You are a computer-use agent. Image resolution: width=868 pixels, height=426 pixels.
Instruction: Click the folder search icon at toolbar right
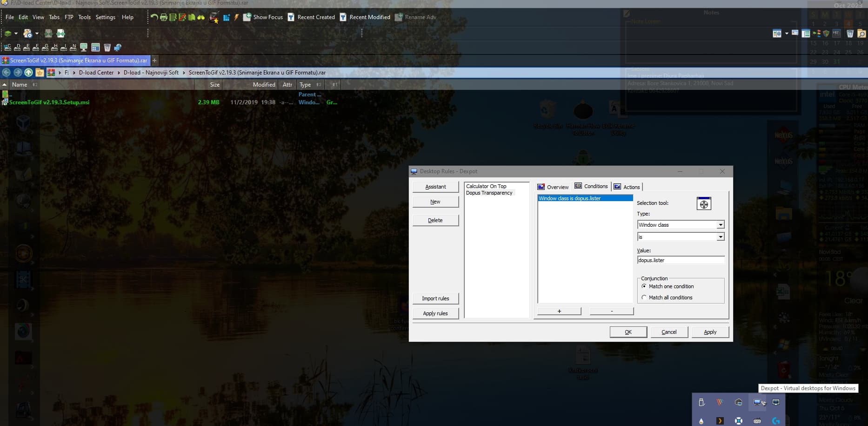click(x=861, y=34)
